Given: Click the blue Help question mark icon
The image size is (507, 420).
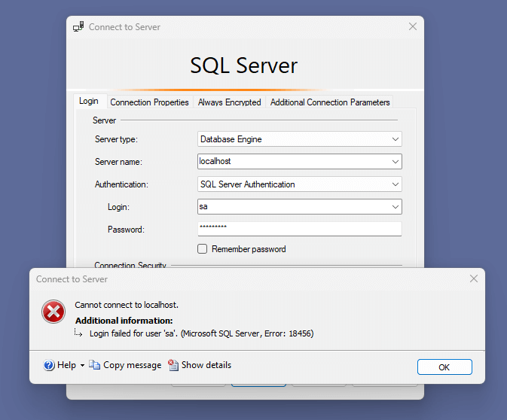Looking at the screenshot, I should tap(50, 365).
